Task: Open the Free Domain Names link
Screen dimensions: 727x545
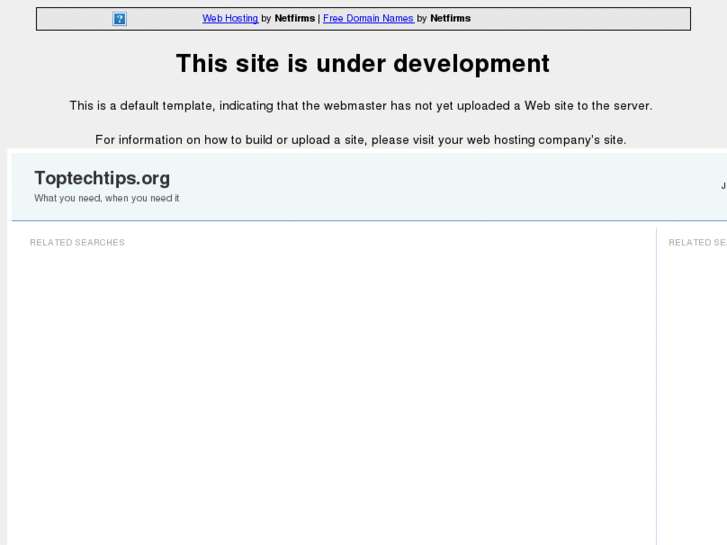Action: pyautogui.click(x=368, y=19)
